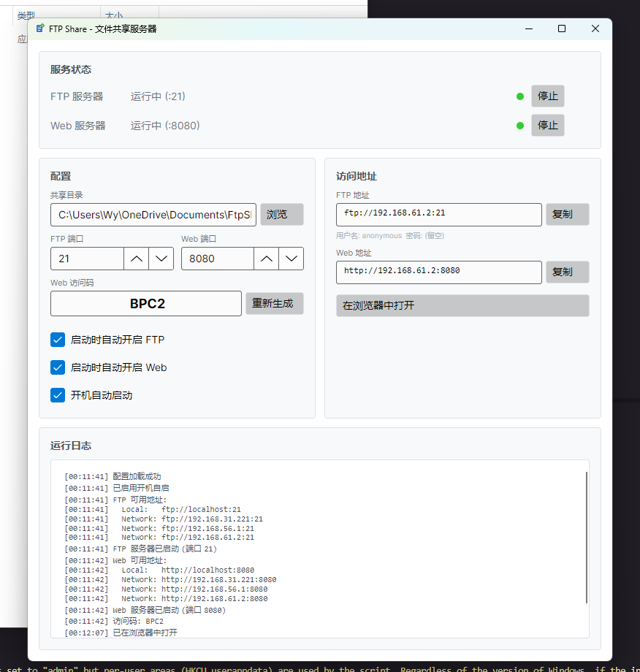Screen dimensions: 640x672
Task: Uncheck 启动时自动开启 Web option
Action: [x=58, y=367]
